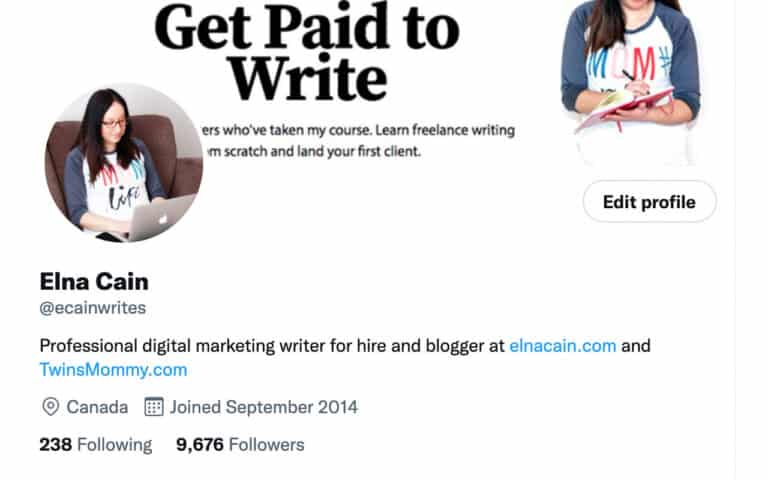Click the Get Paid to Write banner headline

coord(307,52)
